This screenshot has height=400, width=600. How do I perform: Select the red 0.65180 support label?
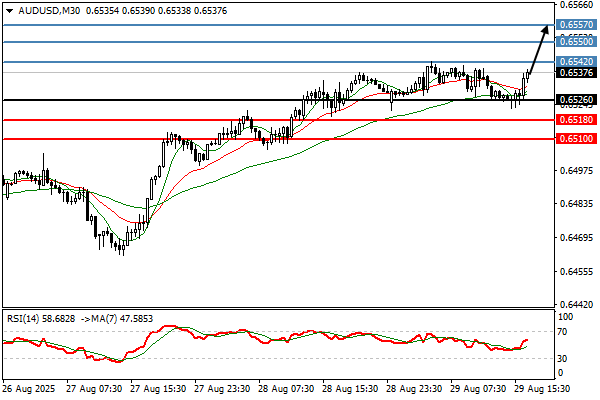pyautogui.click(x=576, y=120)
